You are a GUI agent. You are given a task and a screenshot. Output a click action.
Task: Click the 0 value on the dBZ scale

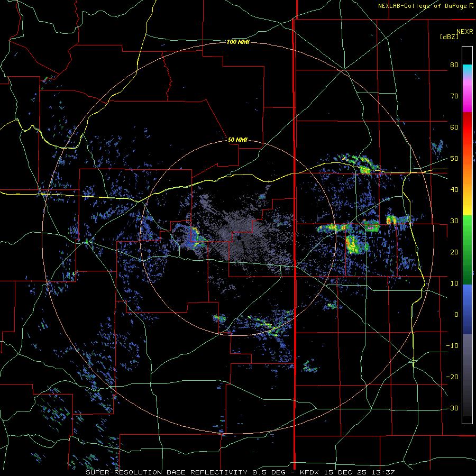(456, 315)
